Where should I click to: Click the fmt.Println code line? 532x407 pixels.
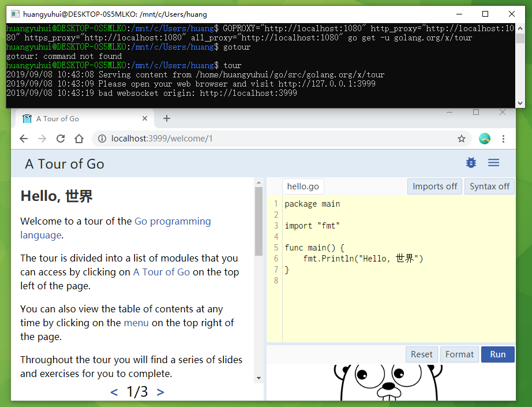363,259
